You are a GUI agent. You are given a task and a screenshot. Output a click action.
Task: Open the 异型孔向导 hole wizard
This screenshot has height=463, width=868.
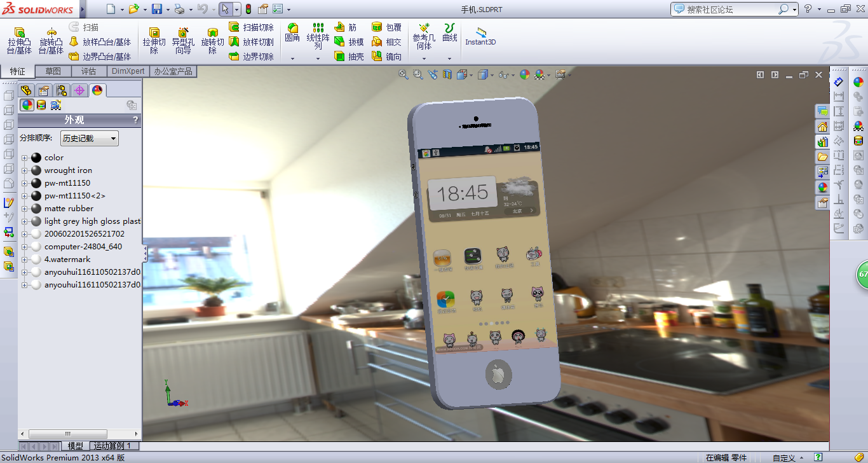[x=183, y=41]
